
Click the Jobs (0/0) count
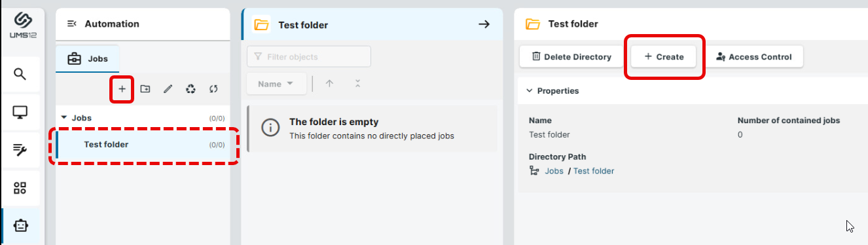click(x=217, y=119)
